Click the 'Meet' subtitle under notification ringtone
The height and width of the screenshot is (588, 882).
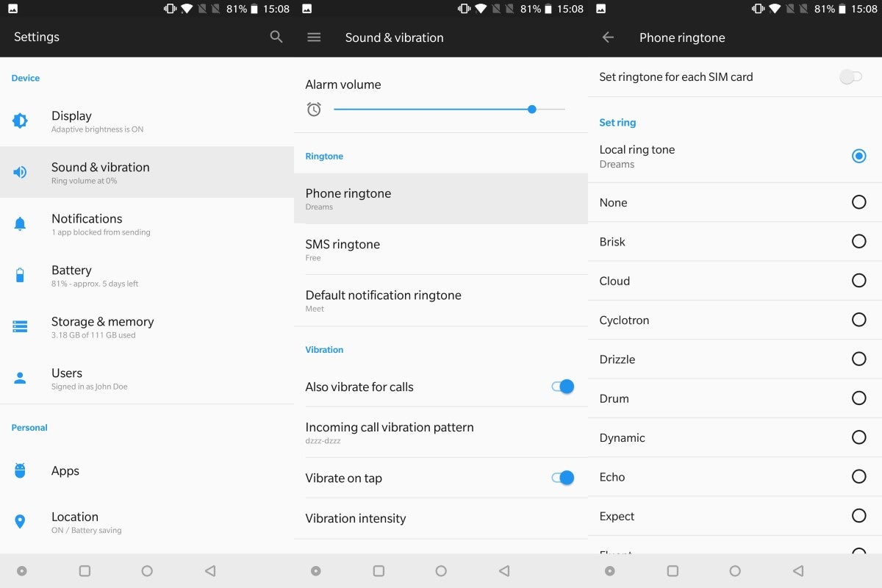(315, 309)
